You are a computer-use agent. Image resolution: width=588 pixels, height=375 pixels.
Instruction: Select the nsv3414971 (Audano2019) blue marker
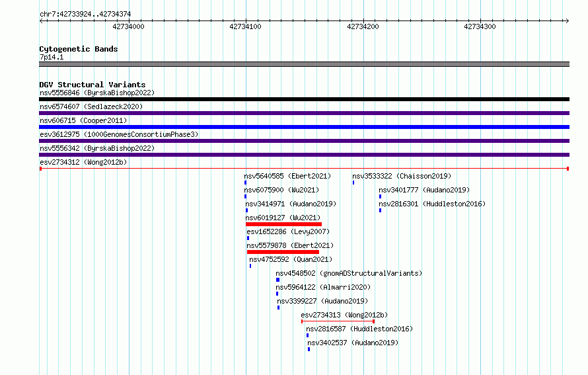[x=246, y=210]
